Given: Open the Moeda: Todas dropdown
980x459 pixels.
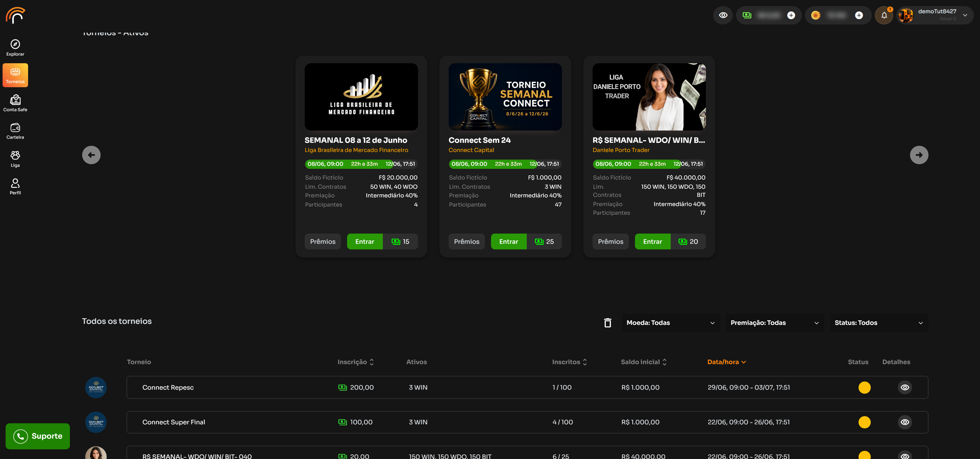Looking at the screenshot, I should click(x=671, y=323).
